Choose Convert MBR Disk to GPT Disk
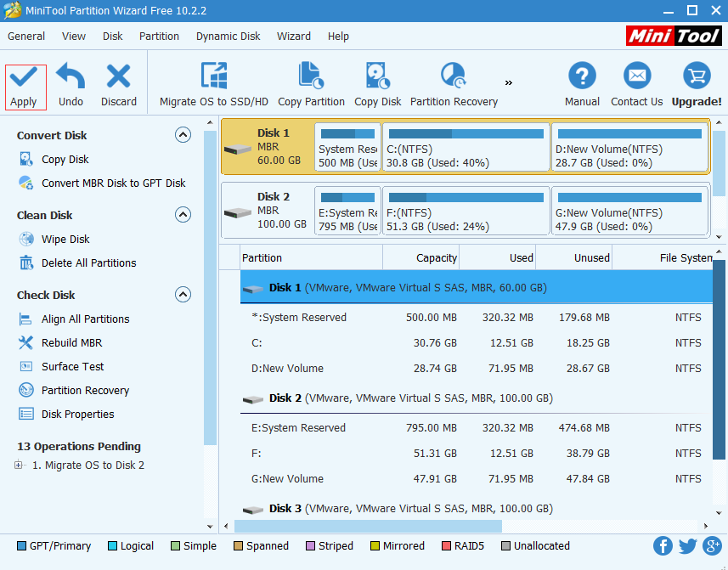 (102, 183)
